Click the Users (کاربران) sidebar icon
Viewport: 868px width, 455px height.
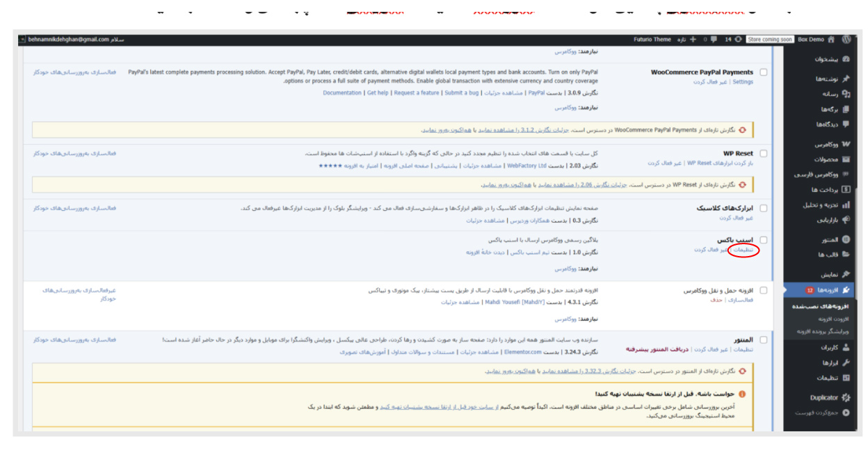pyautogui.click(x=845, y=347)
